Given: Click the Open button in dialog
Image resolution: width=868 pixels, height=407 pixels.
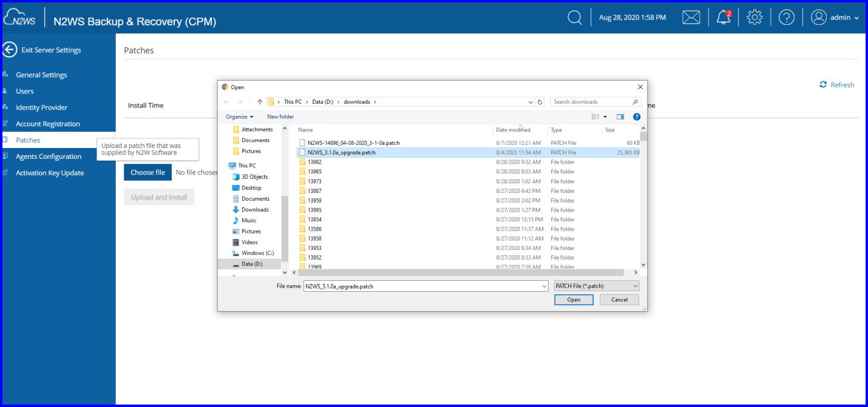Looking at the screenshot, I should coord(574,300).
